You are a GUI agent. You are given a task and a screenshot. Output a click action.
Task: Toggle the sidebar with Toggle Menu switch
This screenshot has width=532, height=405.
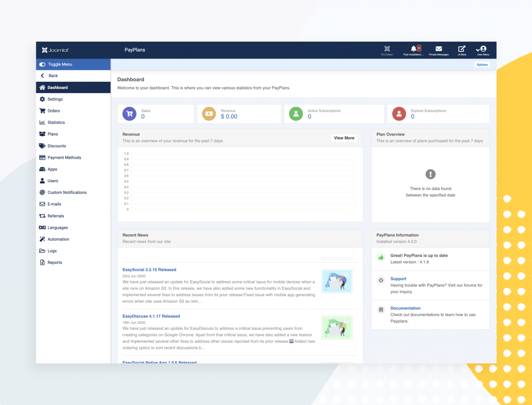42,64
